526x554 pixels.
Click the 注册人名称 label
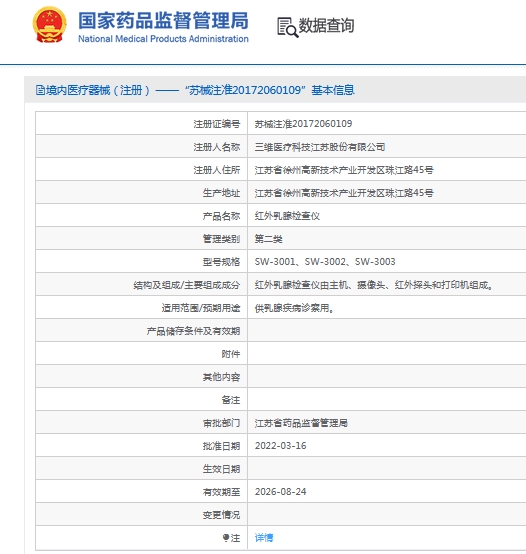(217, 147)
